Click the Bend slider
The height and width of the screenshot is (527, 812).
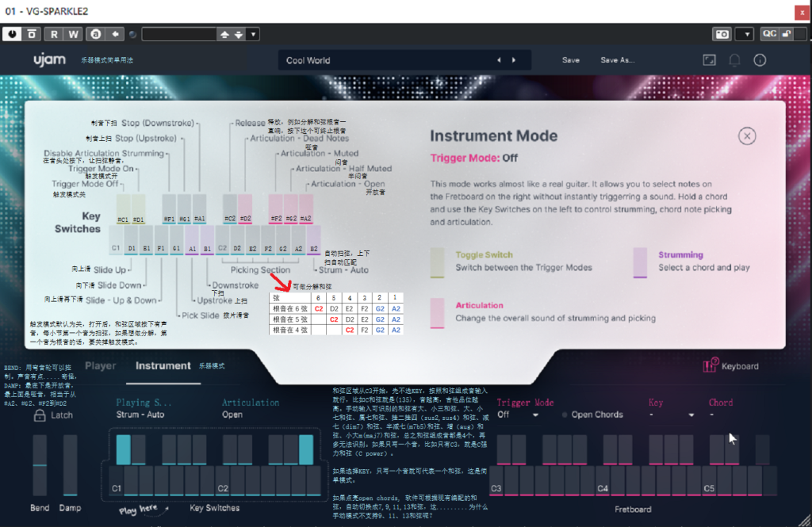click(x=40, y=465)
